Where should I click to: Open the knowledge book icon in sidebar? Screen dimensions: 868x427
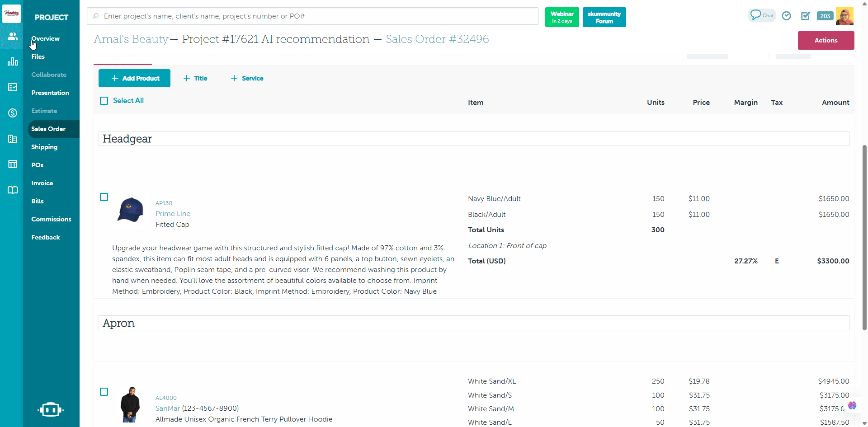[x=12, y=190]
